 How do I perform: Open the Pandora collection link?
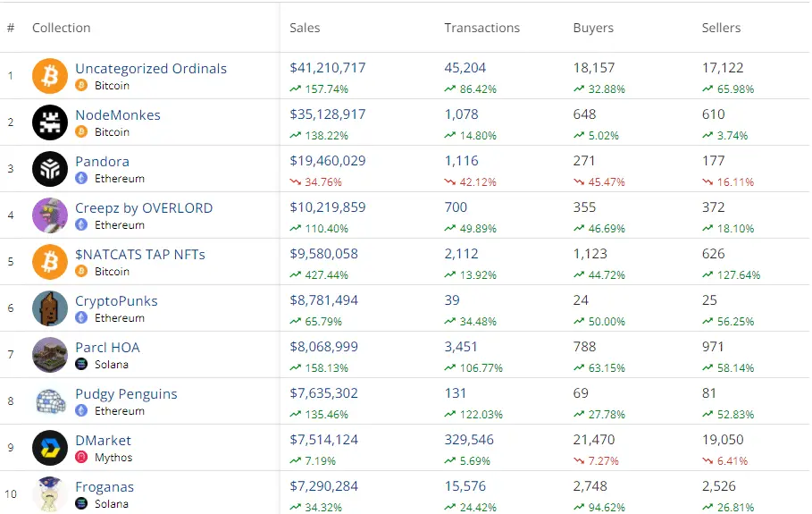[x=102, y=161]
